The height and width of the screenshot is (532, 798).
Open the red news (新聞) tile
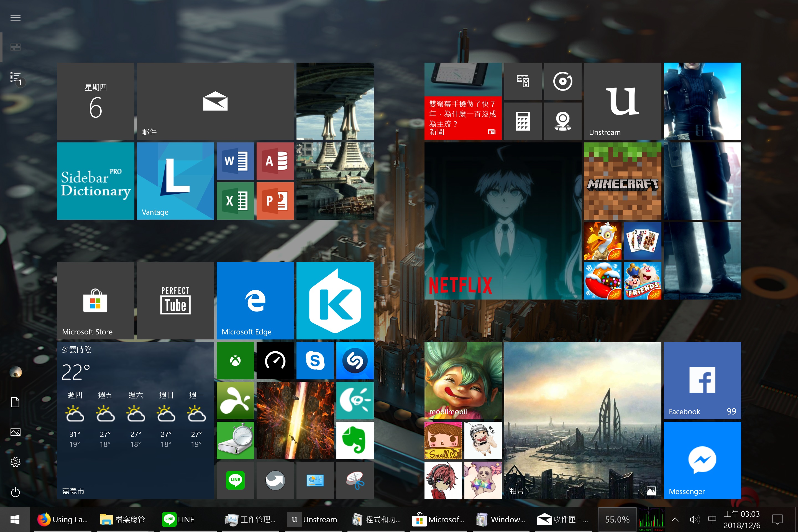click(463, 101)
